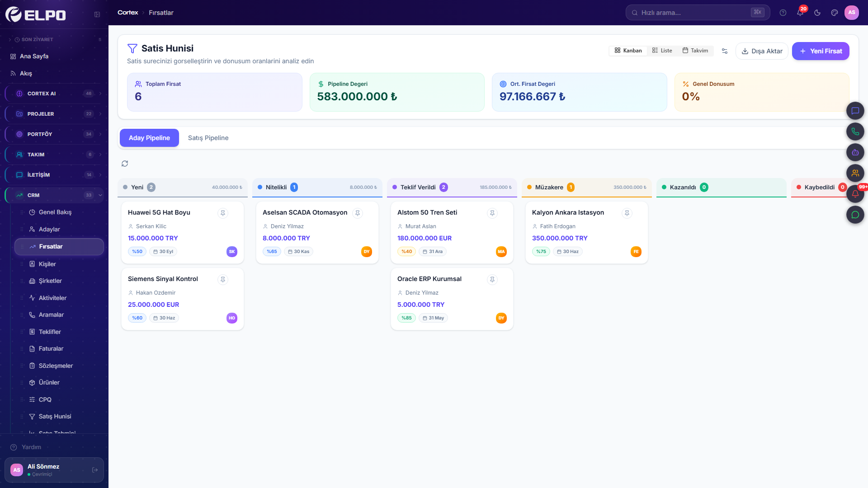Image resolution: width=868 pixels, height=488 pixels.
Task: Pin the Huawei 5G Hat Boyu card
Action: [223, 213]
